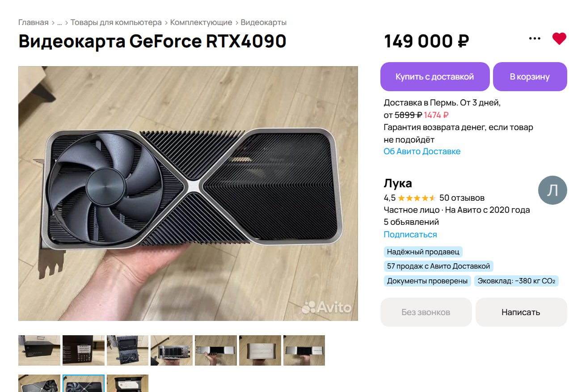The height and width of the screenshot is (392, 569).
Task: Open Товары для компьютера breadcrumb
Action: click(116, 22)
